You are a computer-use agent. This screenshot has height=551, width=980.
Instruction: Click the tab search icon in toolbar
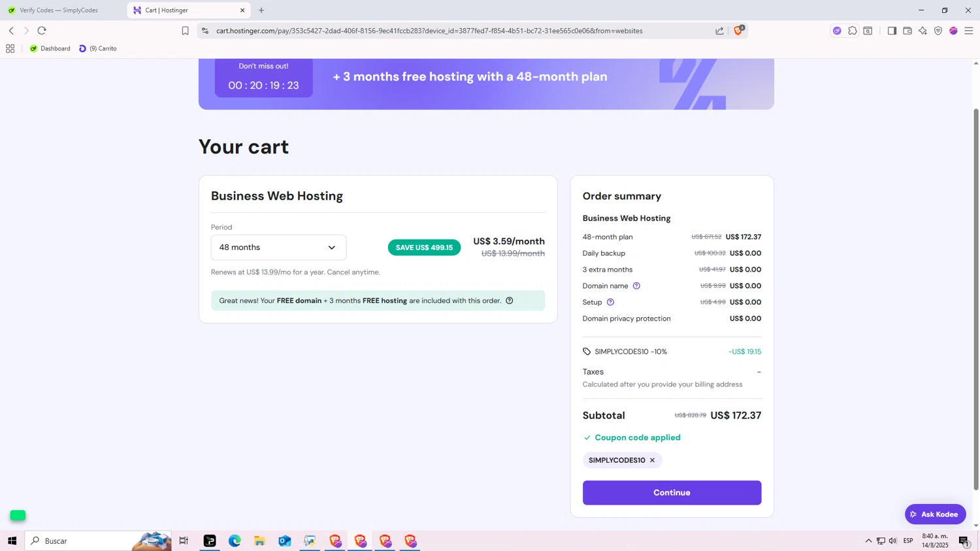[x=868, y=31]
